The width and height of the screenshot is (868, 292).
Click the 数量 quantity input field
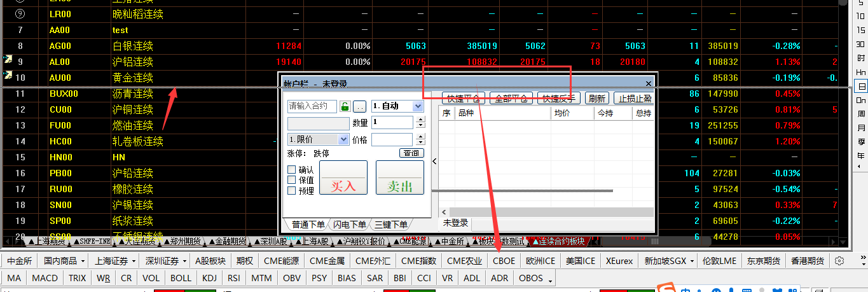click(392, 122)
